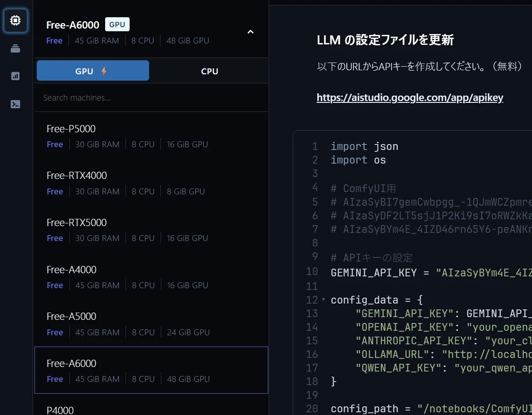Click the '# APIキーの設定' comment line

tap(372, 257)
